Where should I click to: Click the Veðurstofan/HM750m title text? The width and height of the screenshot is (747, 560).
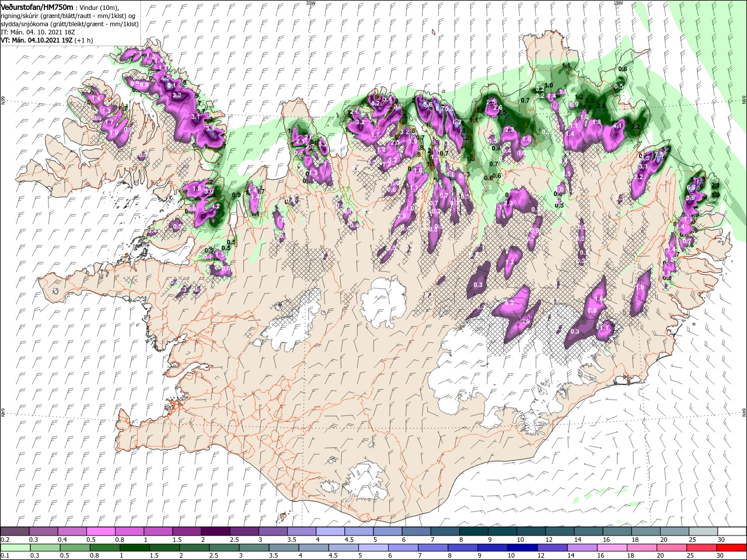coord(37,6)
